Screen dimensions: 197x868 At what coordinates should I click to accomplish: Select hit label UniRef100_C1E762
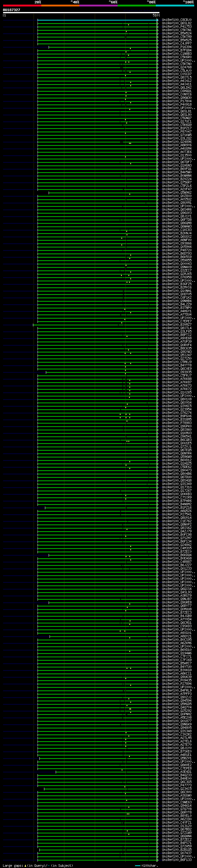point(177,521)
